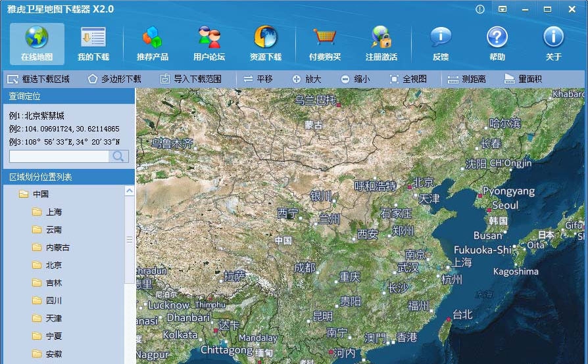Click Pyongyang label on the map
The image size is (588, 364).
(x=508, y=191)
